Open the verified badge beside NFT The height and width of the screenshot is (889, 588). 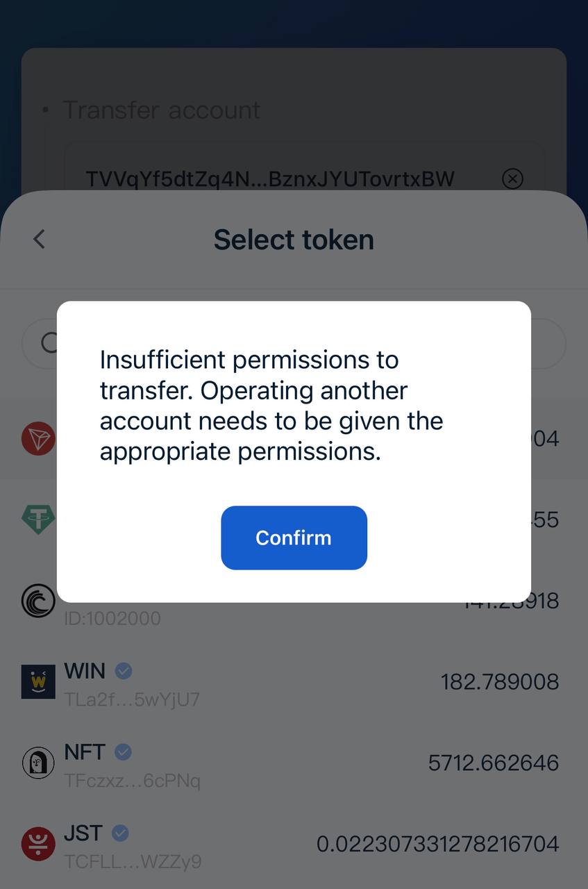click(x=123, y=751)
